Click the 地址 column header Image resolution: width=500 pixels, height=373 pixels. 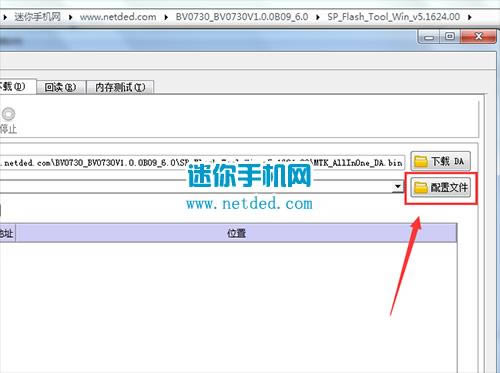point(7,233)
